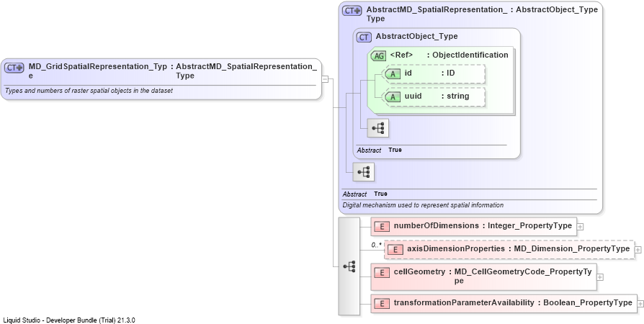Expand the cellGeometry element
Screen dimensions: 644x324
tap(600, 277)
